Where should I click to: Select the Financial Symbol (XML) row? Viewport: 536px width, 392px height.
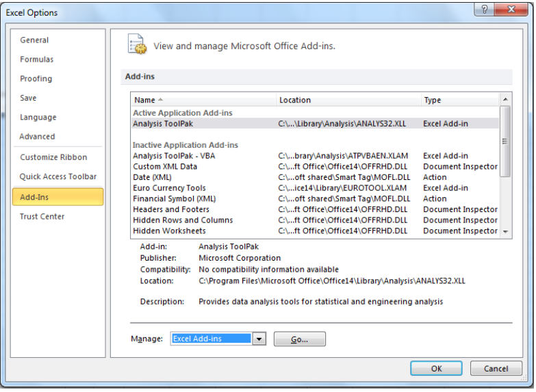pos(315,199)
